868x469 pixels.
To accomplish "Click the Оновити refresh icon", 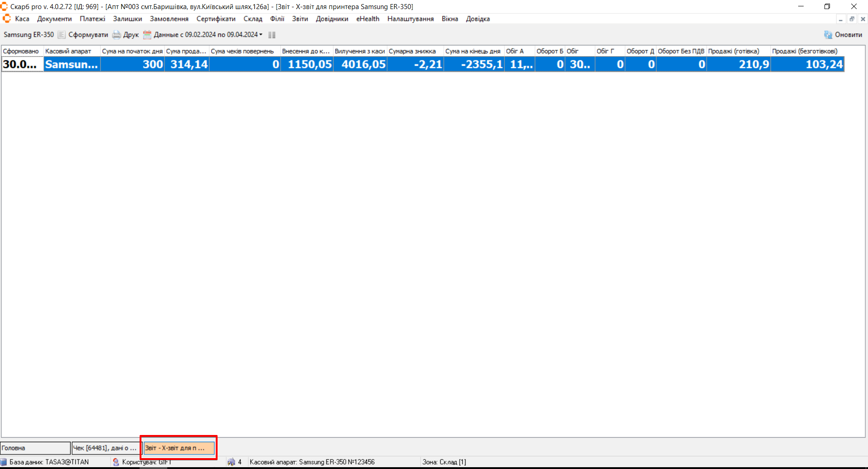I will [x=828, y=35].
